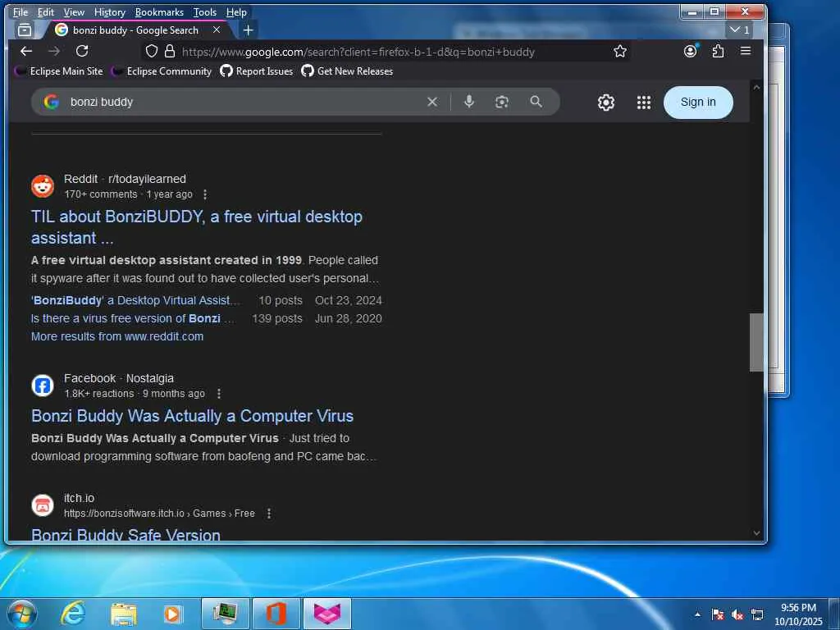
Task: Open the Help menu
Action: [236, 11]
